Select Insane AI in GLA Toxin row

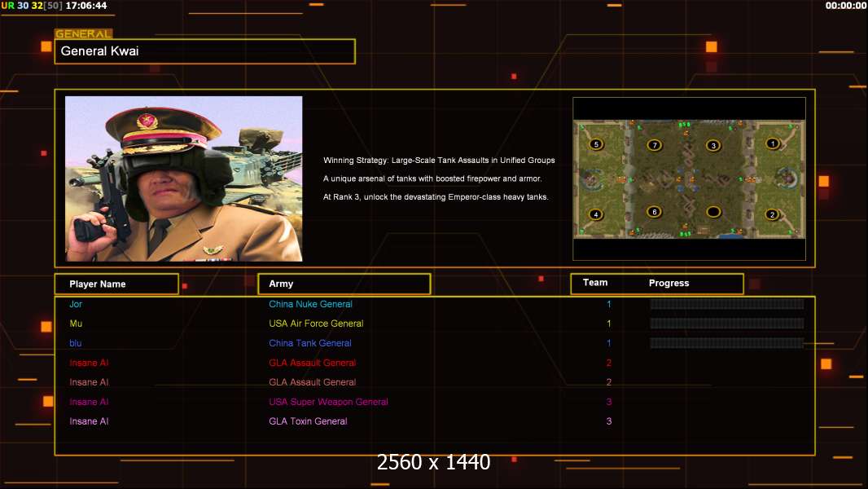pos(89,421)
